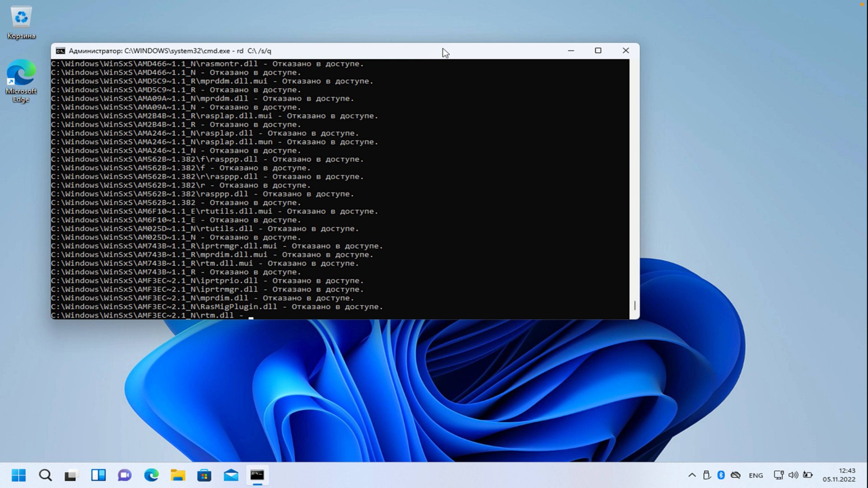
Task: Open the Start menu
Action: click(19, 475)
